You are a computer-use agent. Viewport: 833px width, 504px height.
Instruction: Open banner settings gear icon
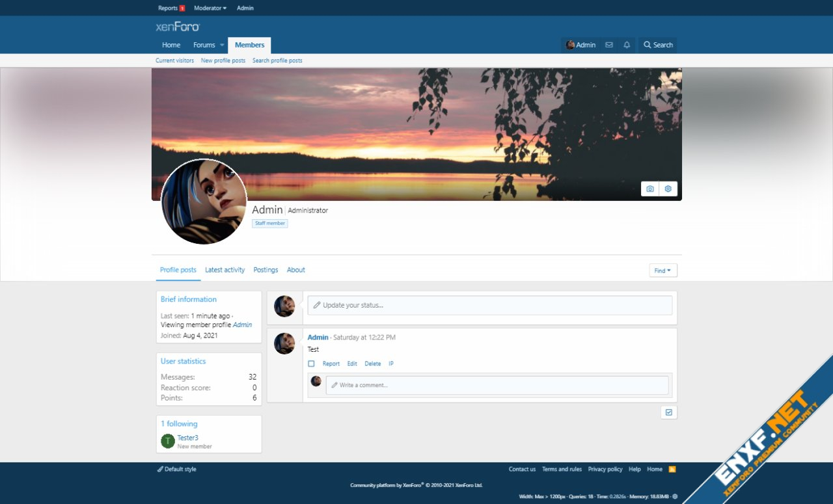coord(668,189)
